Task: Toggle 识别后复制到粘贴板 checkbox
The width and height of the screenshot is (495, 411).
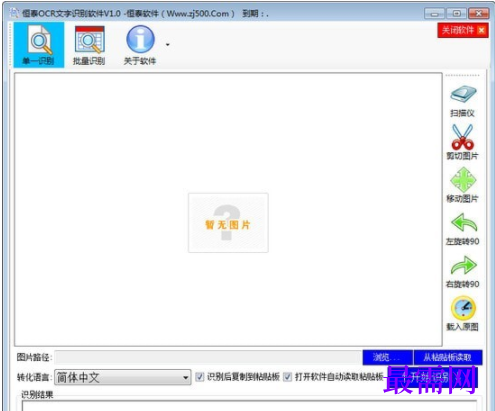Action: click(x=200, y=377)
